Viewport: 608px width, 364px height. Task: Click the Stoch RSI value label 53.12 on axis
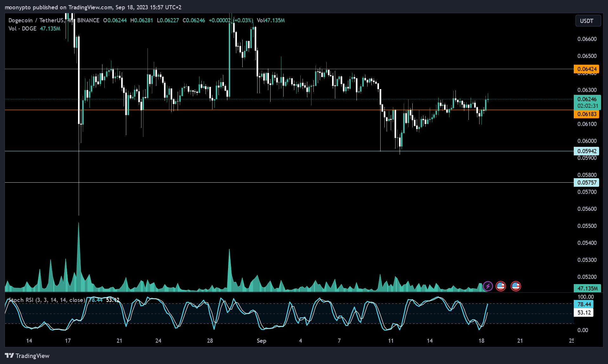(x=584, y=313)
